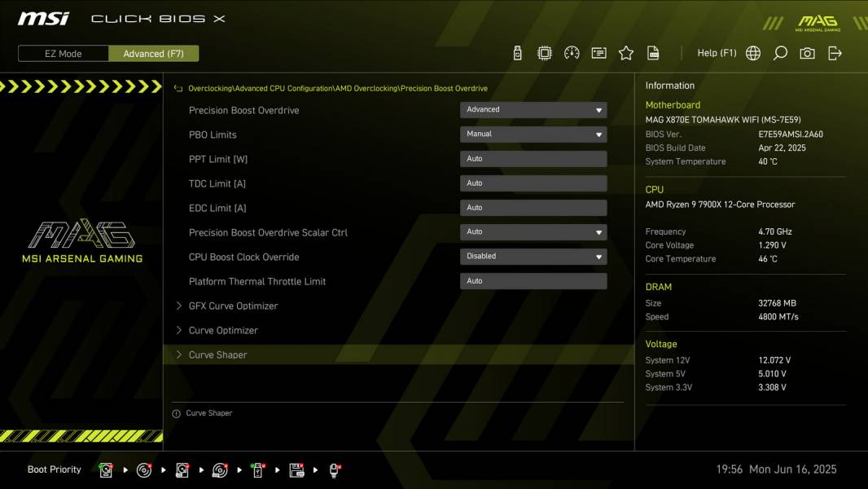Select the USB CD/DVD boot device icon

pos(220,470)
